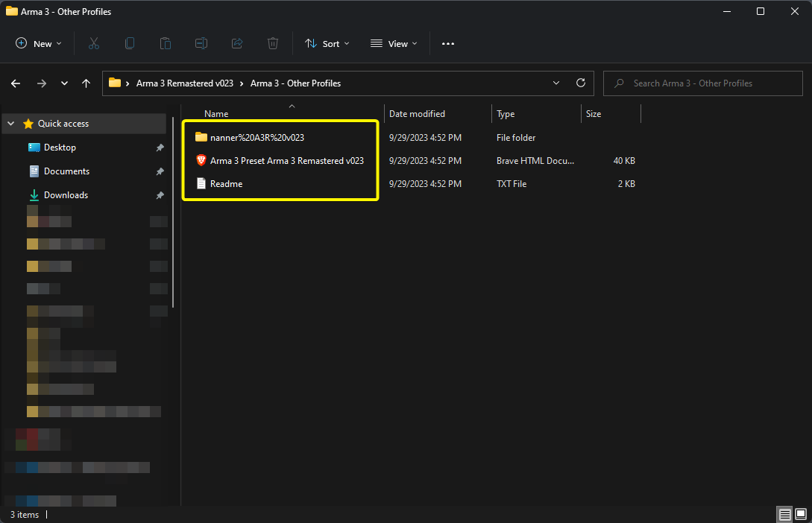The height and width of the screenshot is (523, 812).
Task: Select the Arma 3 Preset HTML file
Action: point(287,161)
